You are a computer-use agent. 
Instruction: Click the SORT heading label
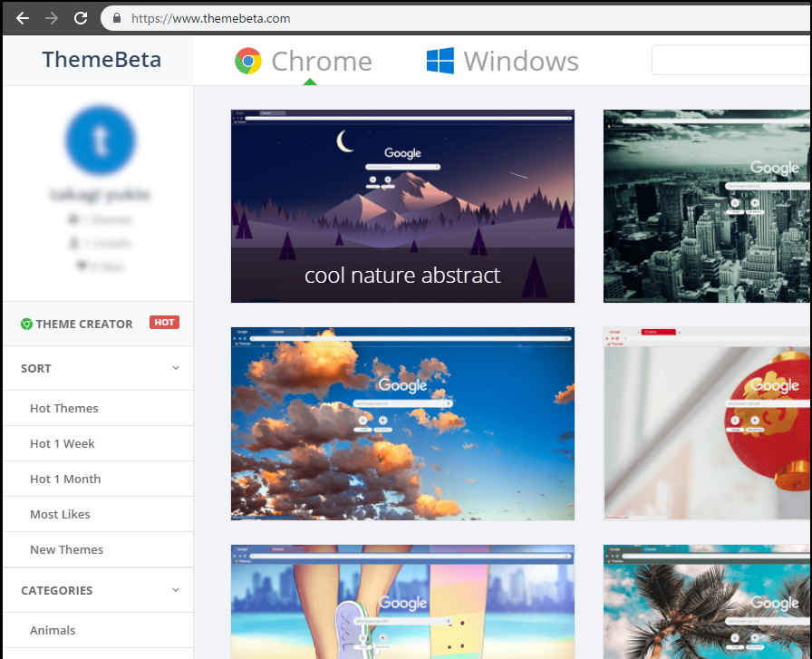tap(35, 368)
